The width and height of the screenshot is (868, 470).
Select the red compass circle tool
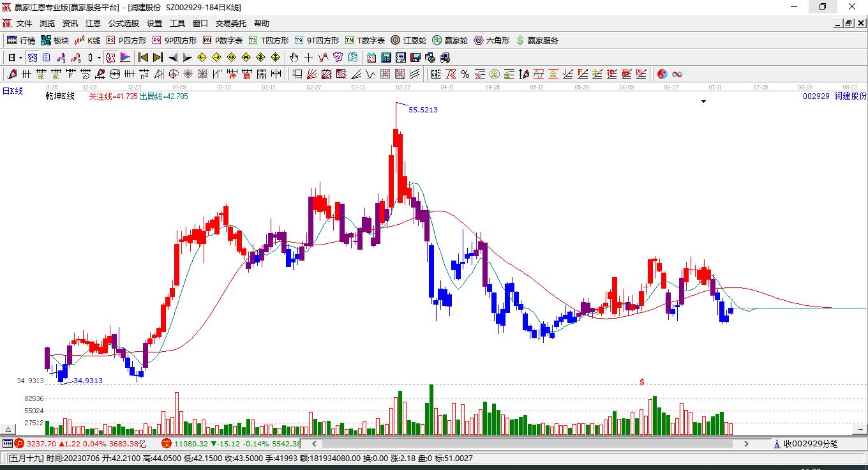tap(173, 74)
